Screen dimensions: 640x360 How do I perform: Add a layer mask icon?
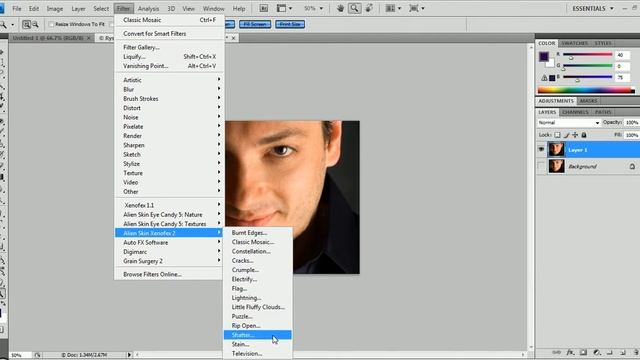click(584, 352)
